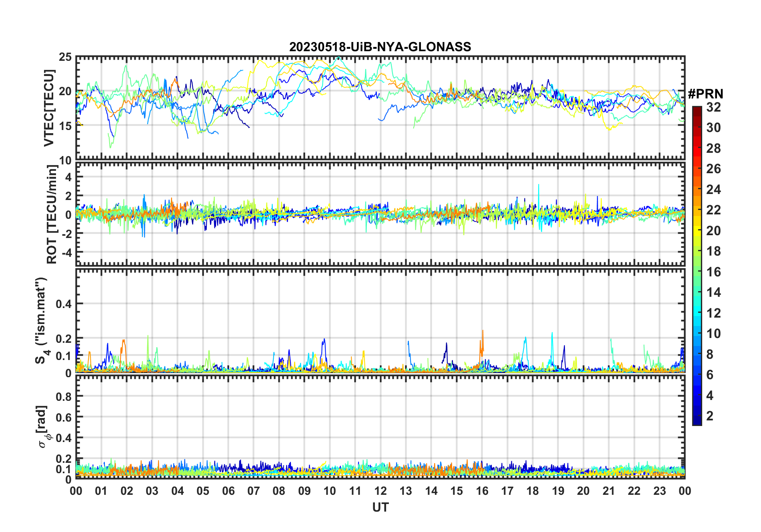761x532 pixels.
Task: Click colorbar tick label 24
Action: click(x=713, y=189)
